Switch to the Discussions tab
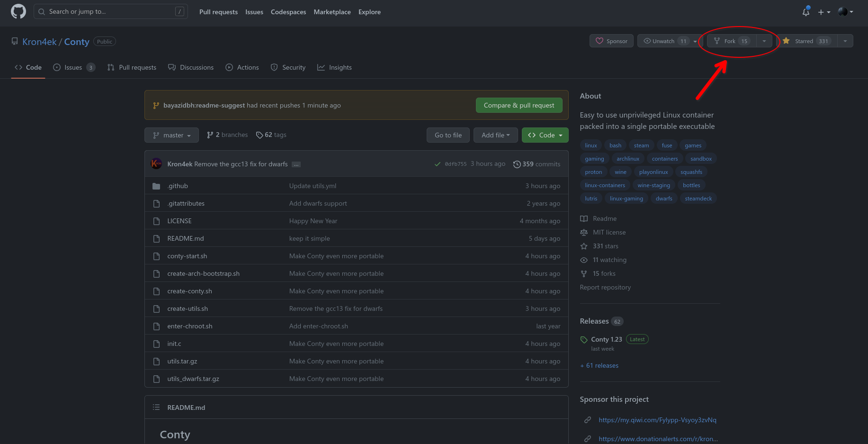 tap(191, 67)
